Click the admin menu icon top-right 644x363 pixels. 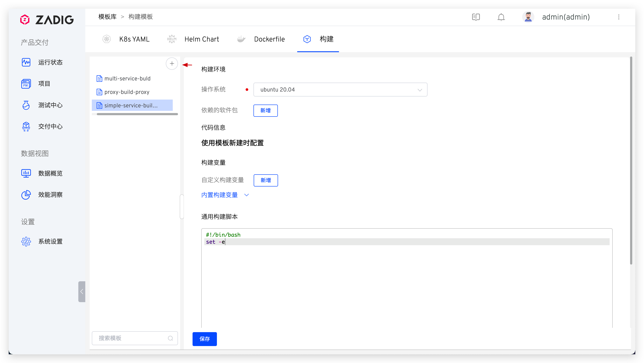(619, 17)
